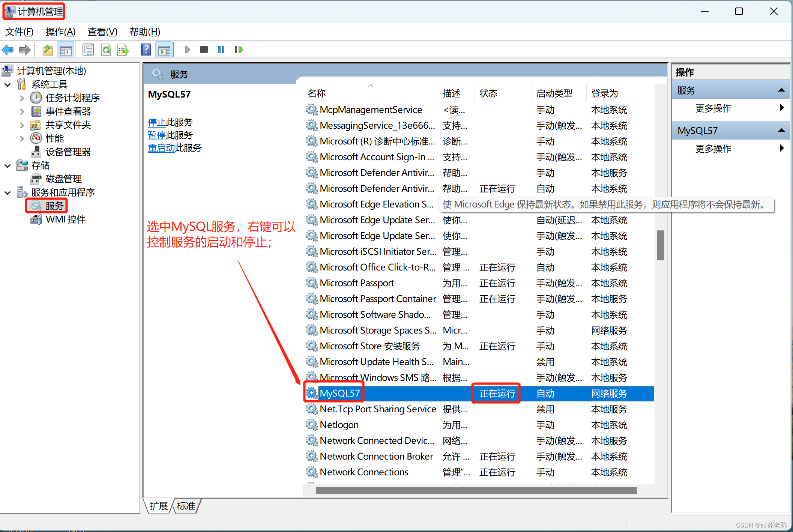Click the Export List toolbar icon

point(123,50)
